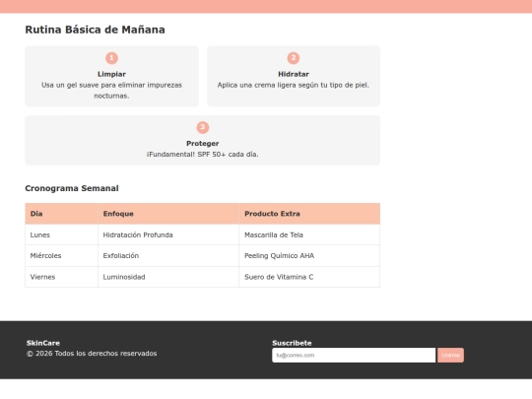This screenshot has height=399, width=532.
Task: Click the 'Proteger' step title
Action: (x=203, y=144)
